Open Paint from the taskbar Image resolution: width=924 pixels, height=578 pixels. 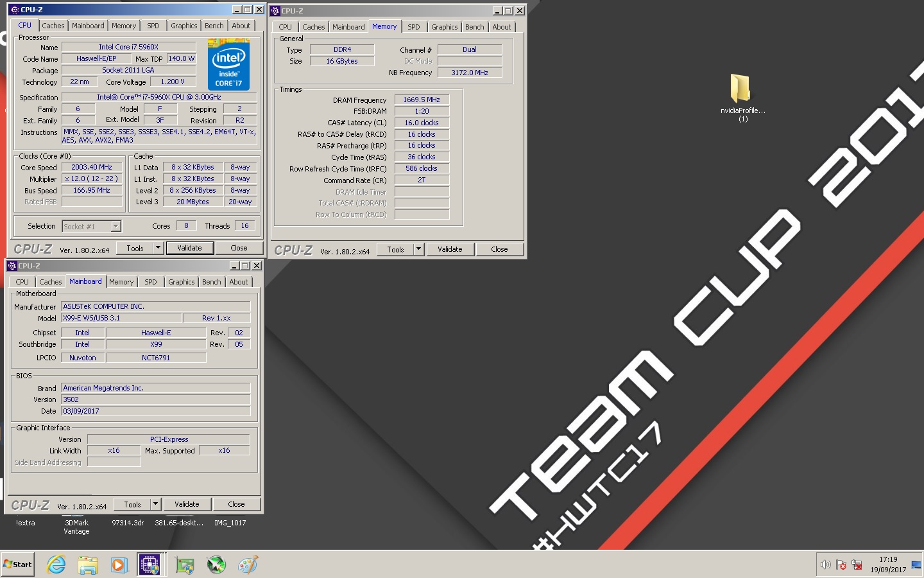pyautogui.click(x=248, y=565)
